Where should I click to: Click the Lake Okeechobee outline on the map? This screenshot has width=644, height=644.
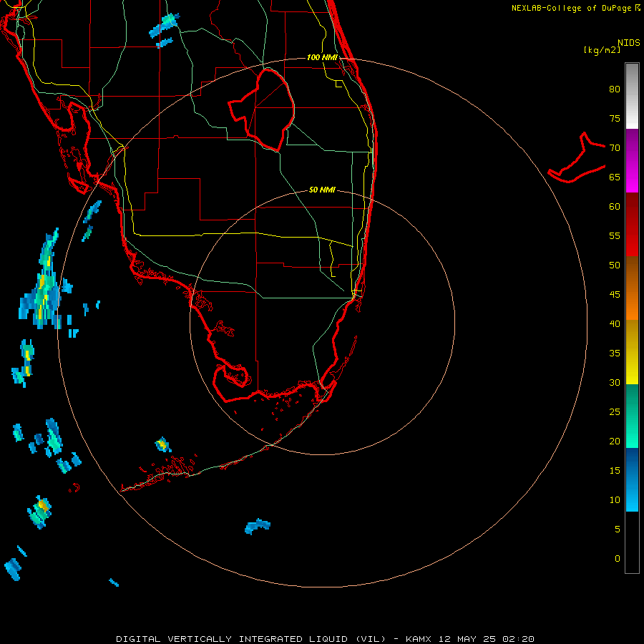pyautogui.click(x=262, y=110)
